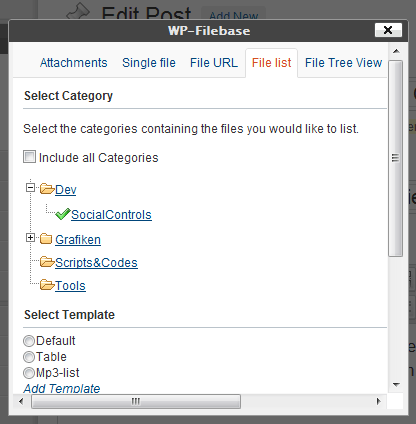The image size is (416, 424).
Task: Click the horizontal scrollbar thumb
Action: [x=136, y=401]
